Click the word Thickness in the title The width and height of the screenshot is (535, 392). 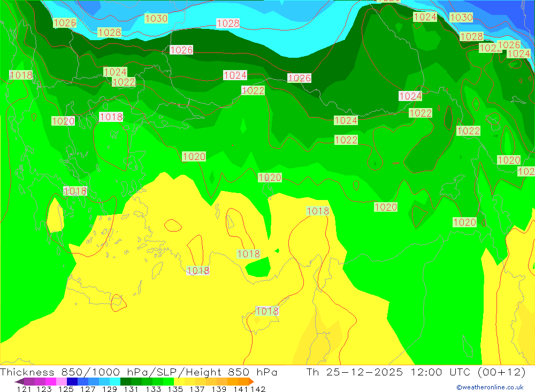click(x=27, y=372)
